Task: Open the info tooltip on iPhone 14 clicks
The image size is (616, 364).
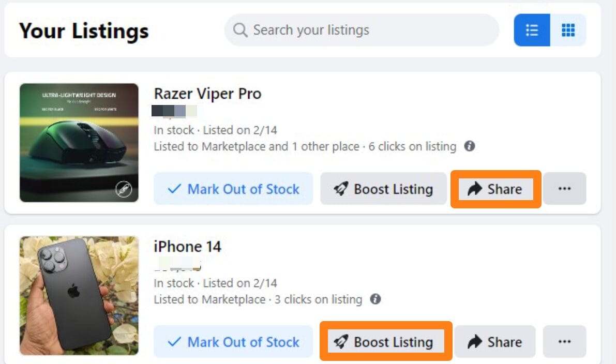Action: (376, 299)
